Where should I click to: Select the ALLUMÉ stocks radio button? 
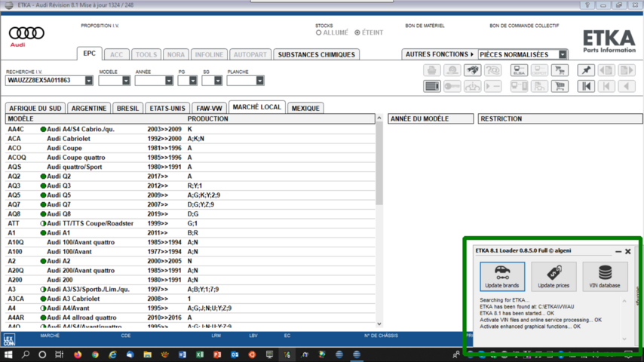point(319,33)
